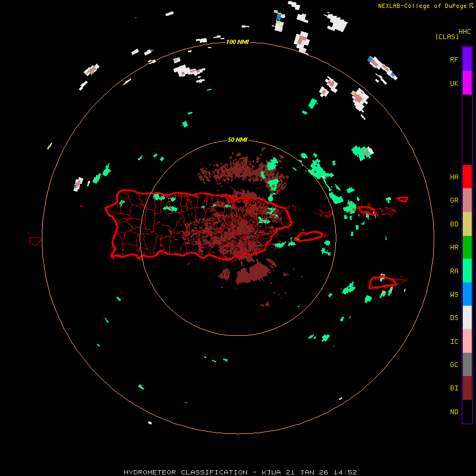Pick the red HA legend swatch
The image size is (476, 476).
click(x=467, y=177)
